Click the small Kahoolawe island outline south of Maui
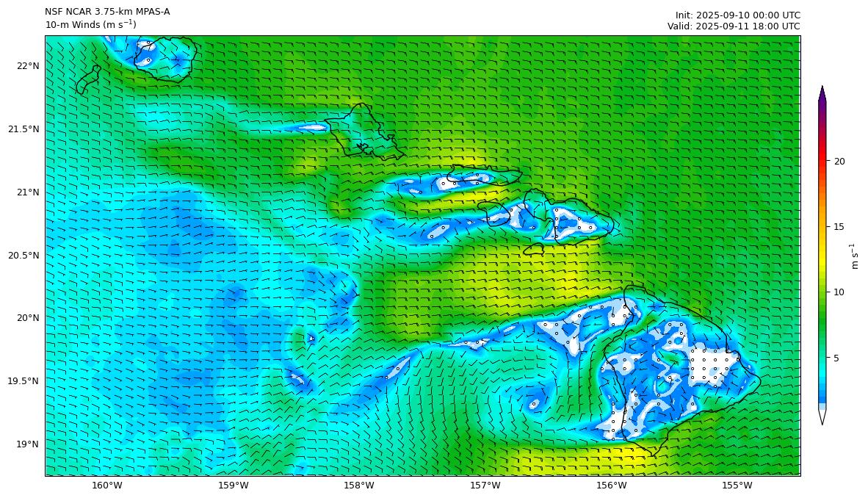 pyautogui.click(x=534, y=250)
